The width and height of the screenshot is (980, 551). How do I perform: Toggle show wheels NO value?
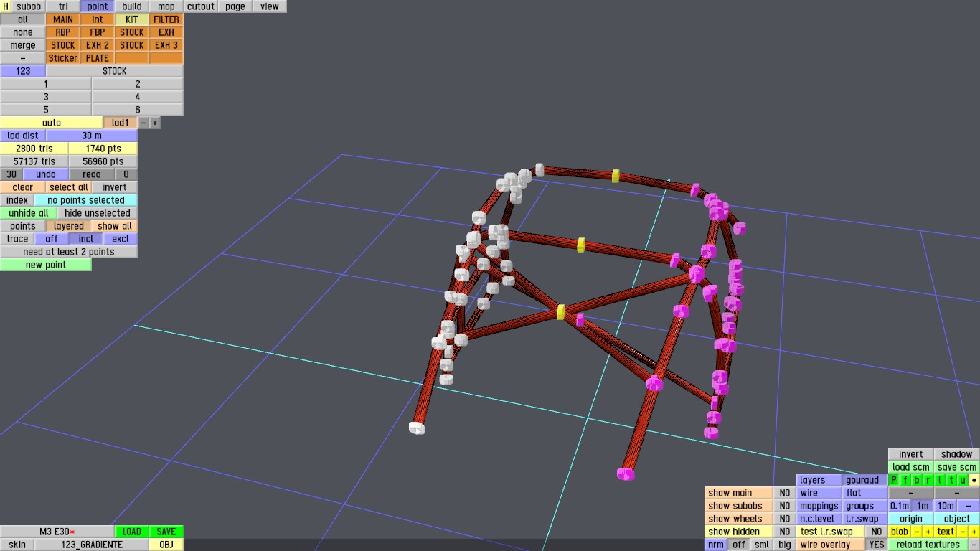point(785,519)
